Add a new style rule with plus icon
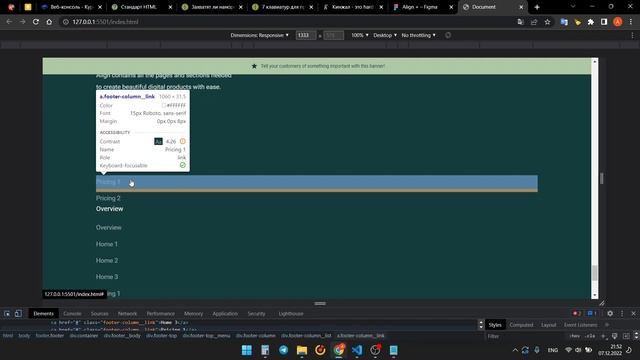 click(603, 336)
